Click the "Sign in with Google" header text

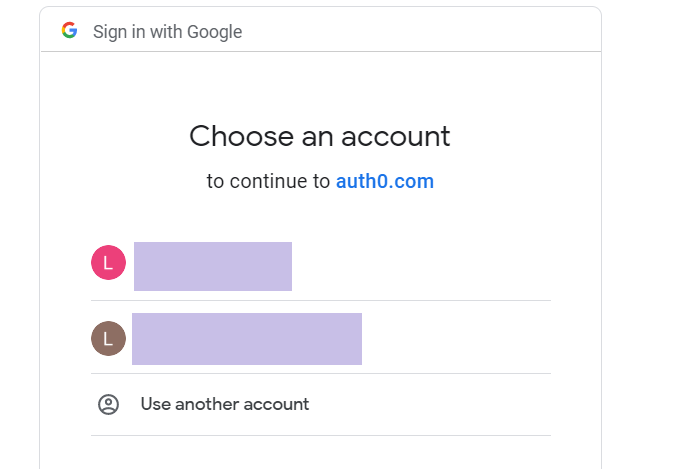(167, 31)
